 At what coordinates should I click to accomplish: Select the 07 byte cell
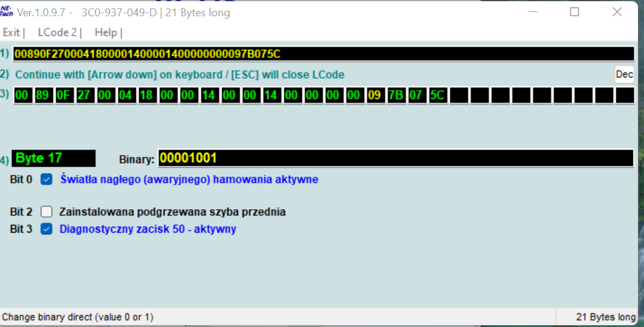(418, 96)
